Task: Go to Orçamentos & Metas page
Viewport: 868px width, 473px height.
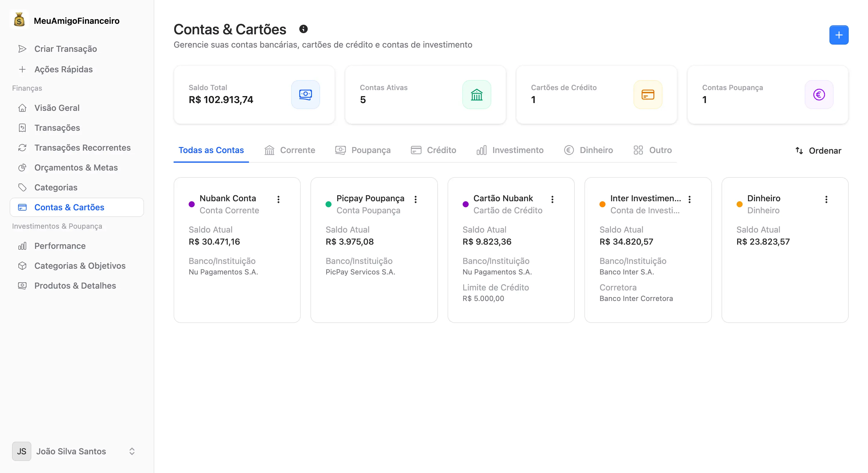Action: point(76,168)
